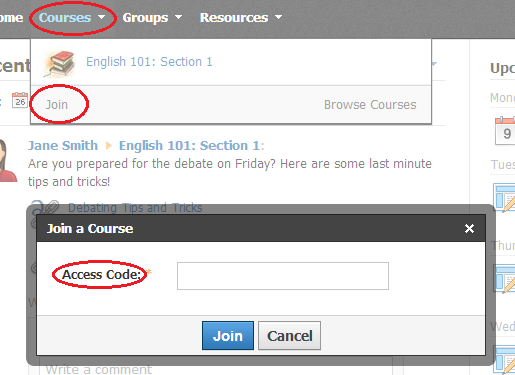Viewport: 515px width, 375px height.
Task: Focus the Access Code input field
Action: click(x=283, y=276)
